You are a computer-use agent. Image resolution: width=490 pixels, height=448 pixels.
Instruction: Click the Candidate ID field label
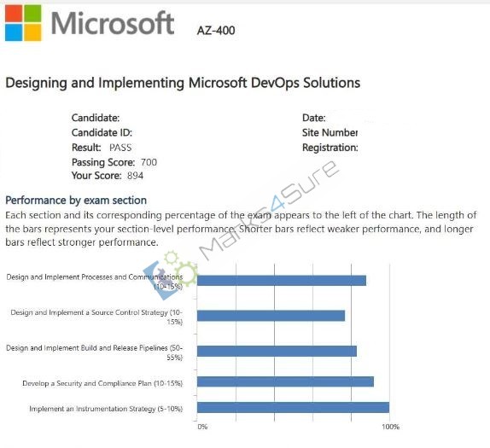[x=102, y=133]
